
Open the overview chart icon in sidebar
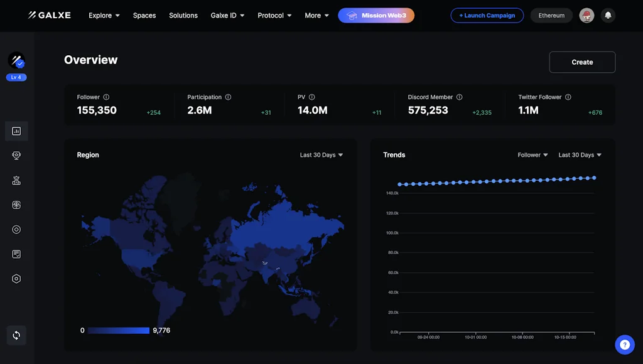(16, 131)
